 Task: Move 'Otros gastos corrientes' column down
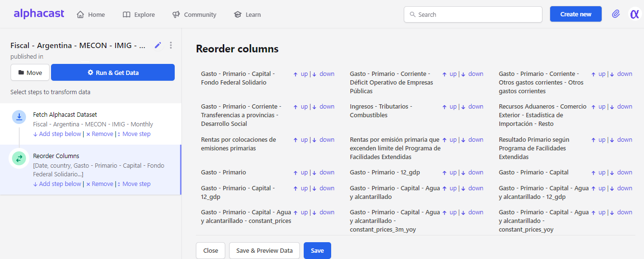(621, 74)
